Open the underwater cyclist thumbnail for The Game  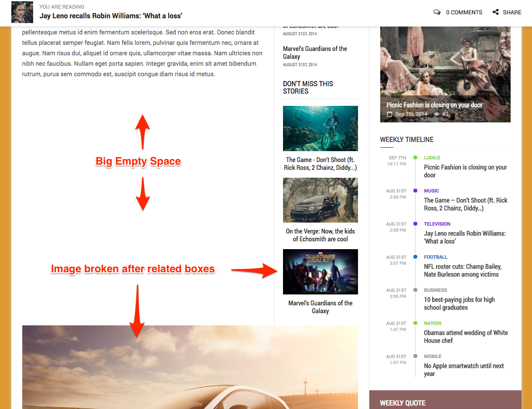[321, 128]
